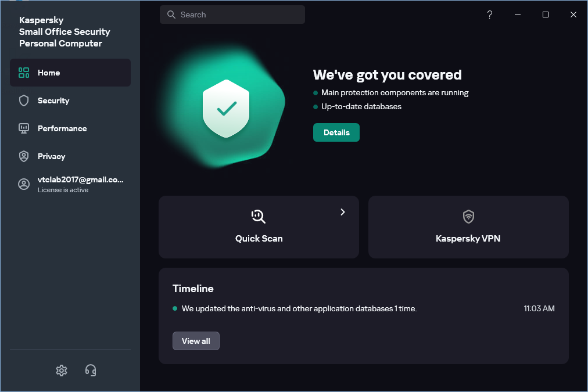Click the Home grid icon in sidebar
This screenshot has height=392, width=588.
point(24,73)
